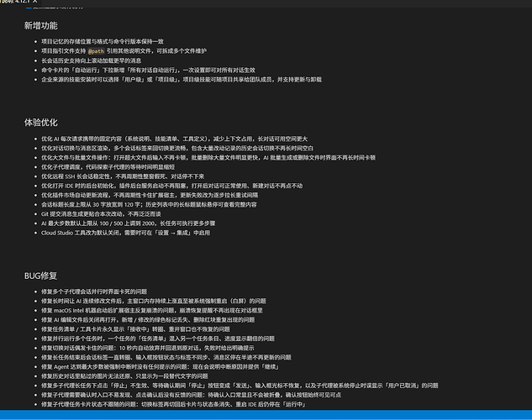This screenshot has width=532, height=420.
Task: Click the 新增功能 section heading
Action: pyautogui.click(x=40, y=26)
